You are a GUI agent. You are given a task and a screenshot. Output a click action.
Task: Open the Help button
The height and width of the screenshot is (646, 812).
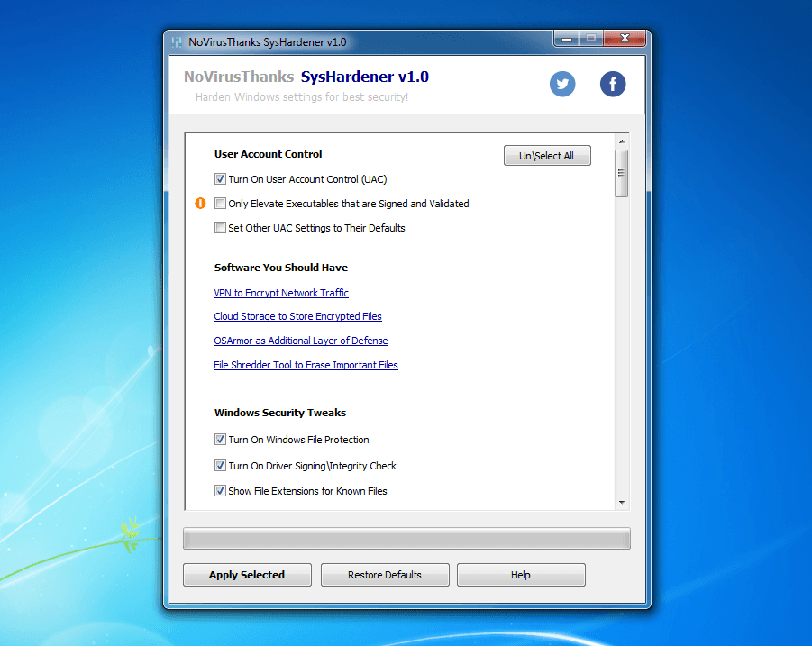pos(521,575)
